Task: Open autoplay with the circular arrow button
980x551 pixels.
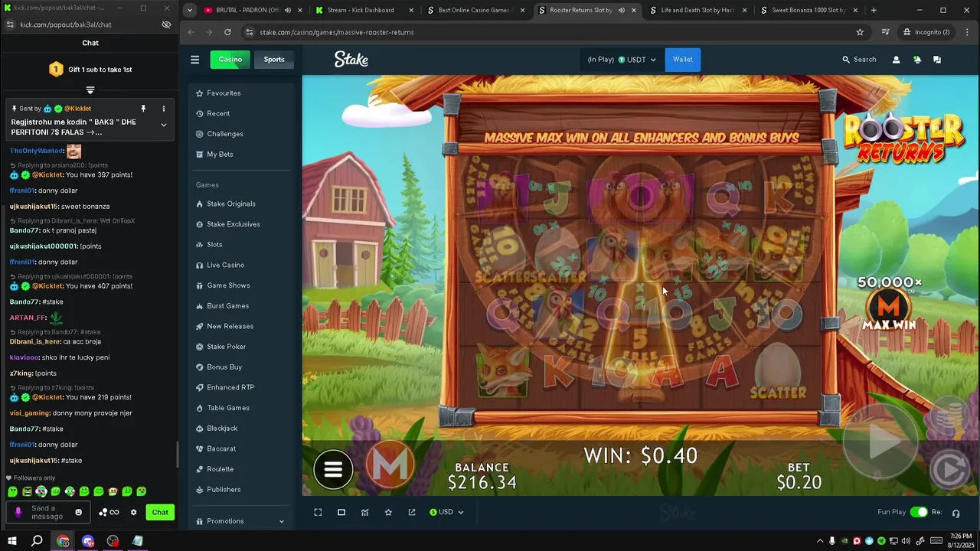Action: 949,470
